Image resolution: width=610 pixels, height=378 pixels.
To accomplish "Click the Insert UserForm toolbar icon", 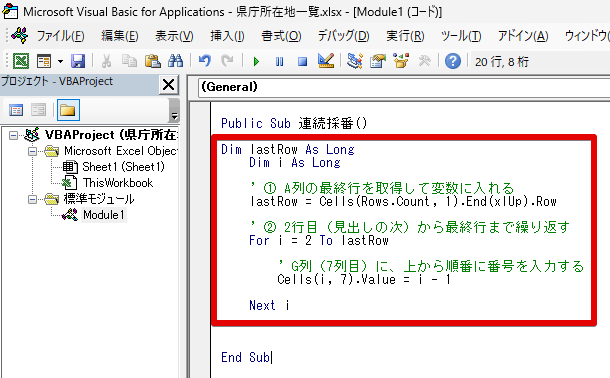I will pyautogui.click(x=44, y=61).
